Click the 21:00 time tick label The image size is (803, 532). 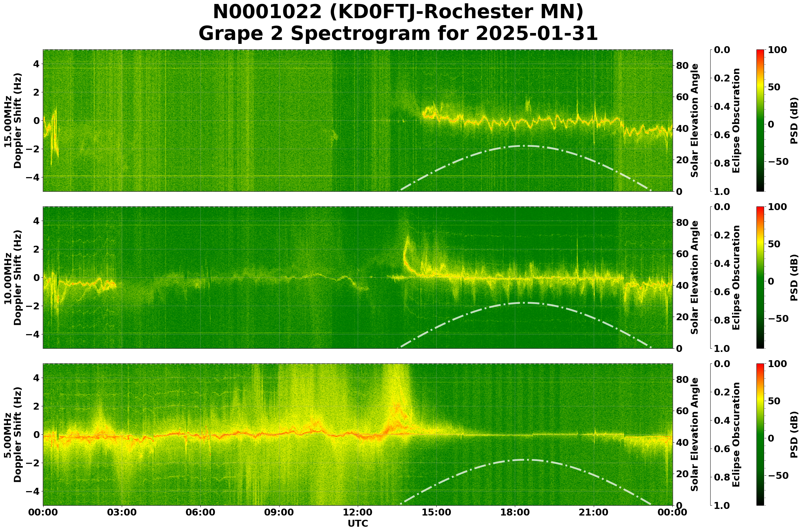tap(593, 512)
